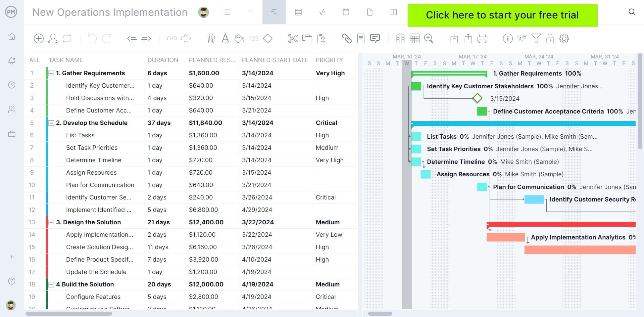Image resolution: width=644 pixels, height=317 pixels.
Task: Collapse the Gather Requirements task group
Action: click(x=51, y=73)
